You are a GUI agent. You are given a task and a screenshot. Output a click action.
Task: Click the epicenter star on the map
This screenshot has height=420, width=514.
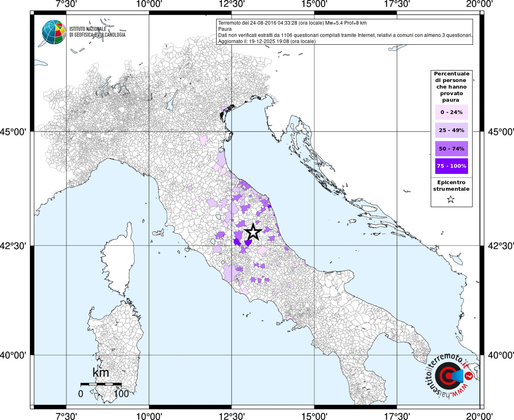(x=253, y=232)
